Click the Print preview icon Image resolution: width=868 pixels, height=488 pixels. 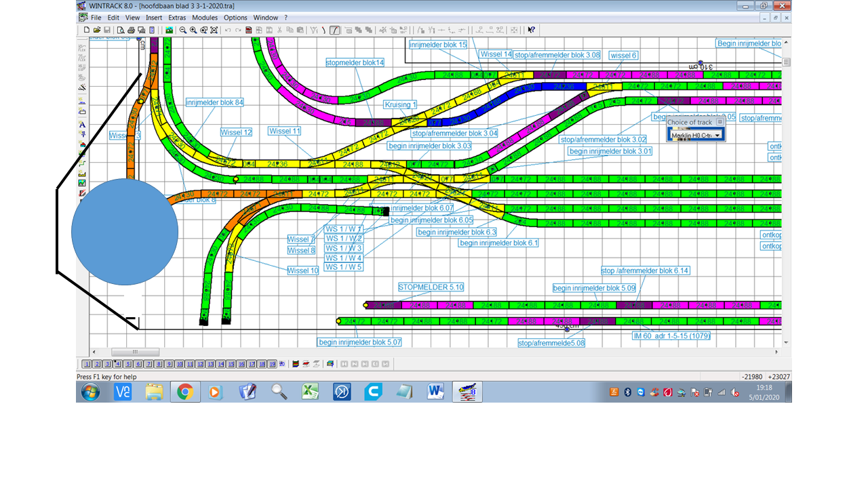[x=121, y=30]
